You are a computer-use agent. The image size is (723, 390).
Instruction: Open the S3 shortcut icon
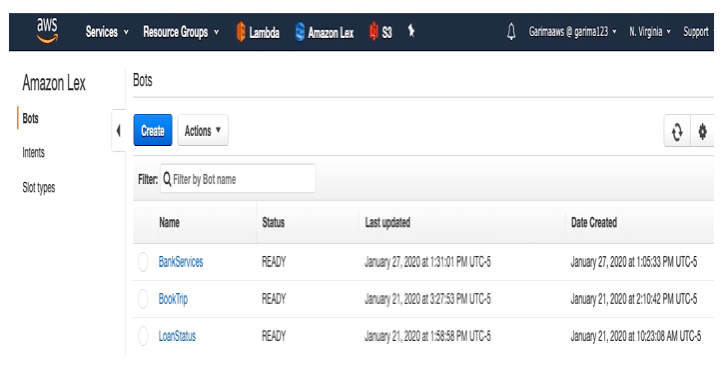tap(373, 32)
